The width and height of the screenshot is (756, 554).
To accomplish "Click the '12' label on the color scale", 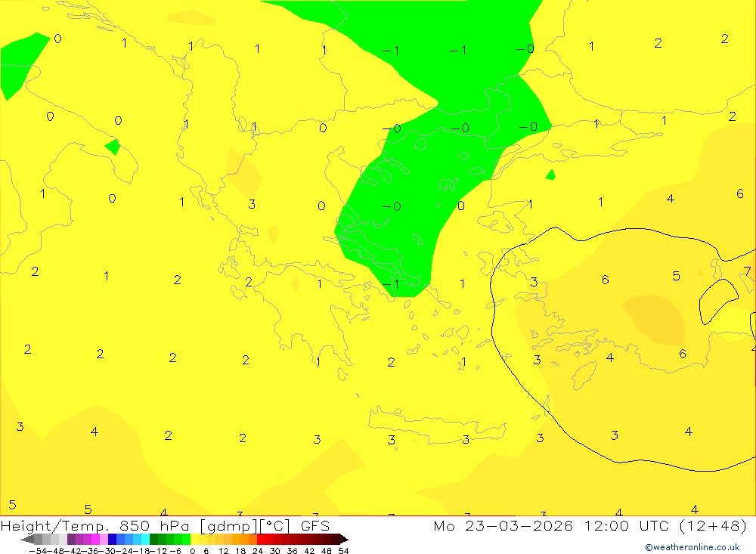I will pos(224,551).
